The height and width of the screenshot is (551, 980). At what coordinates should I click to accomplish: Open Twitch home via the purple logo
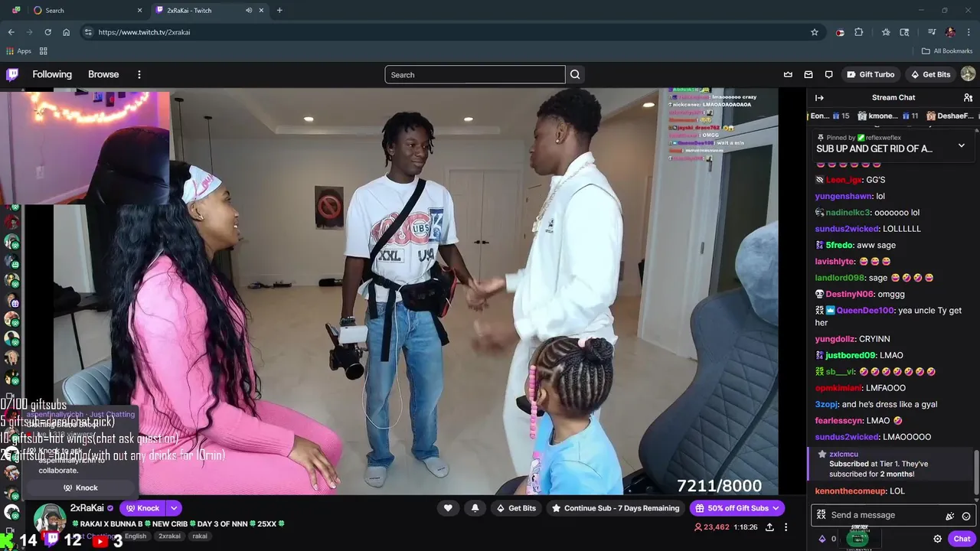pos(12,74)
